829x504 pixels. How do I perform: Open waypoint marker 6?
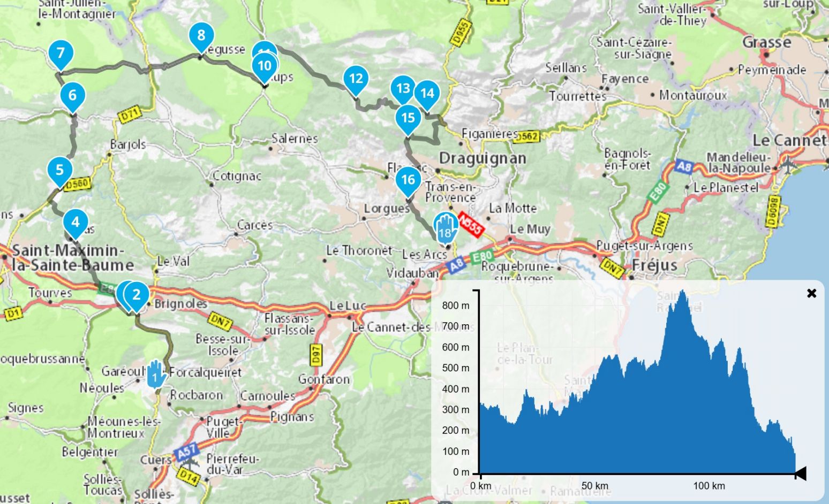73,96
